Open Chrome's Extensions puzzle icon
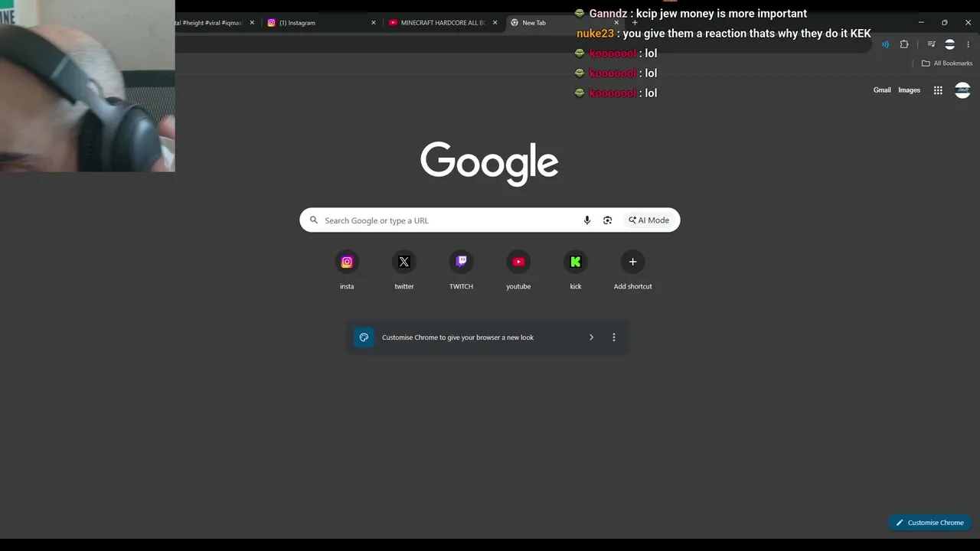The width and height of the screenshot is (980, 551). (904, 44)
